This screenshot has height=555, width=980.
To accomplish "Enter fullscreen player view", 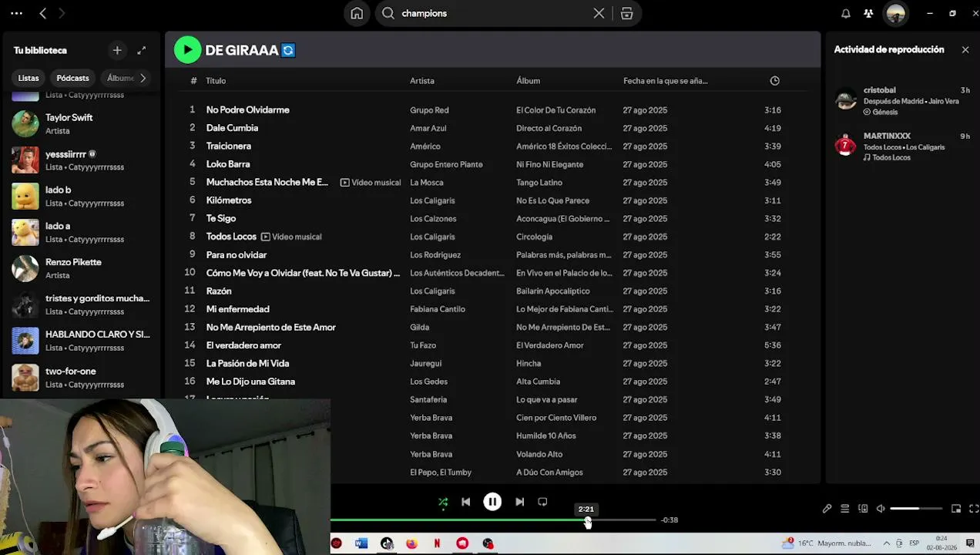I will coord(974,509).
